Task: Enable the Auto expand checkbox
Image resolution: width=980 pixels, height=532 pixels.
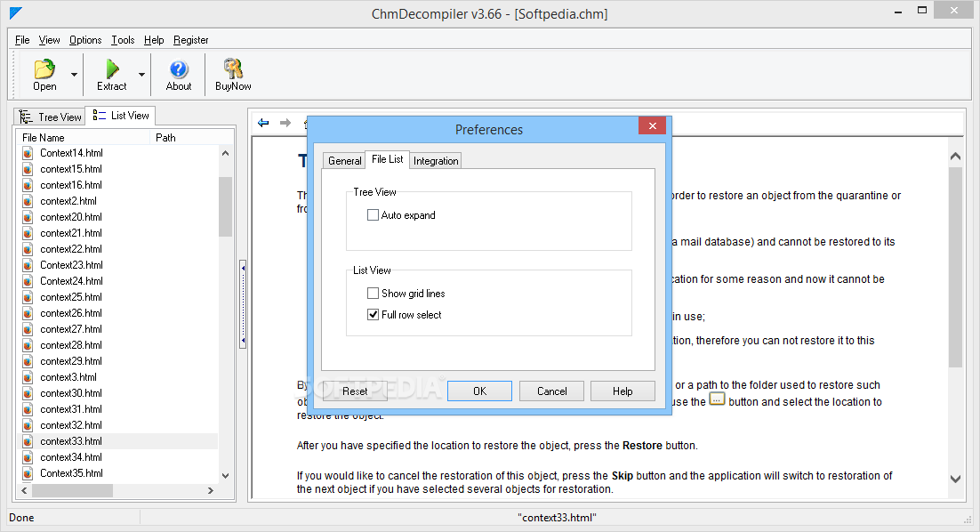Action: point(374,215)
